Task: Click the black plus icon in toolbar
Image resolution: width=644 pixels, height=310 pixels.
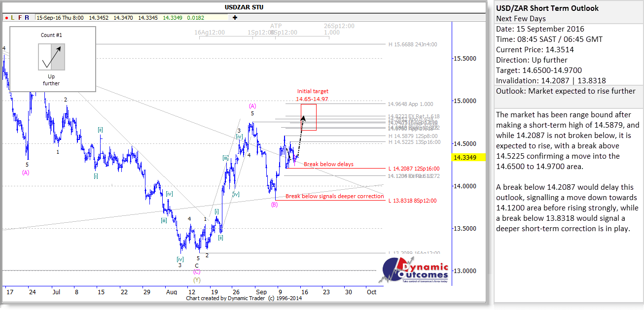Action: point(235,18)
